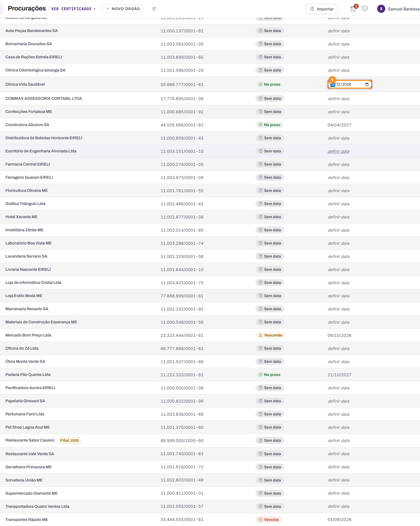Select Livraria Nascente EIRELI name
The width and height of the screenshot is (420, 526).
coord(28,270)
